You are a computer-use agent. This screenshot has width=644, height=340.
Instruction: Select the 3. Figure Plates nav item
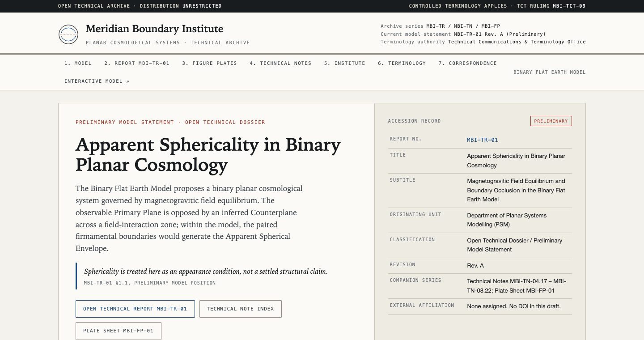209,63
